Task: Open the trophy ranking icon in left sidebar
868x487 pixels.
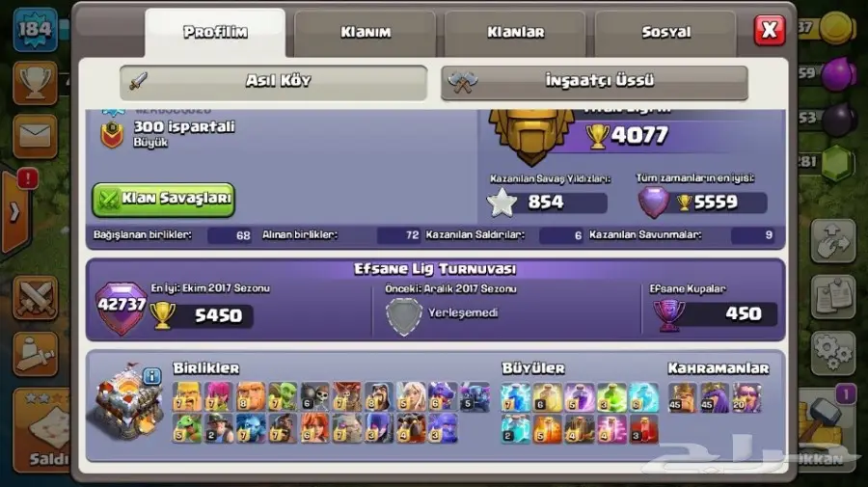Action: point(35,83)
